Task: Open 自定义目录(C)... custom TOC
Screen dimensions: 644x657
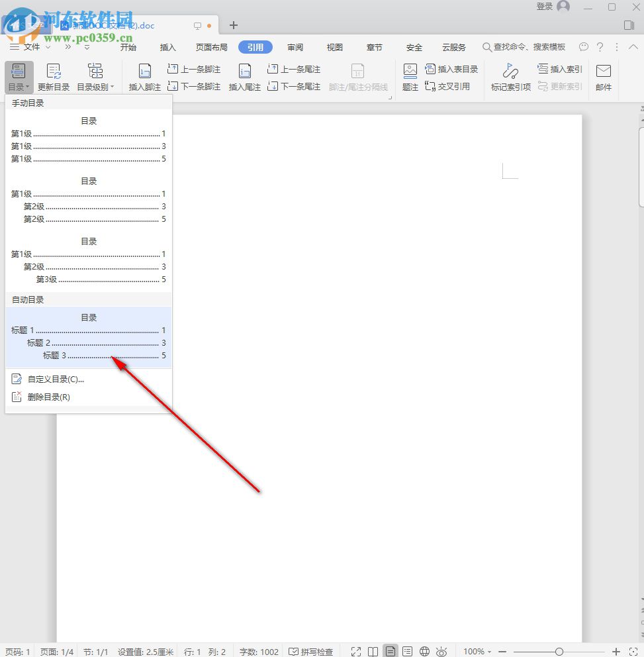Action: 88,379
